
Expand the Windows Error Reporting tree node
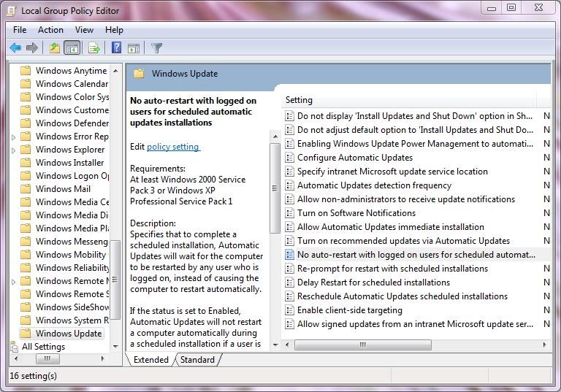point(14,137)
